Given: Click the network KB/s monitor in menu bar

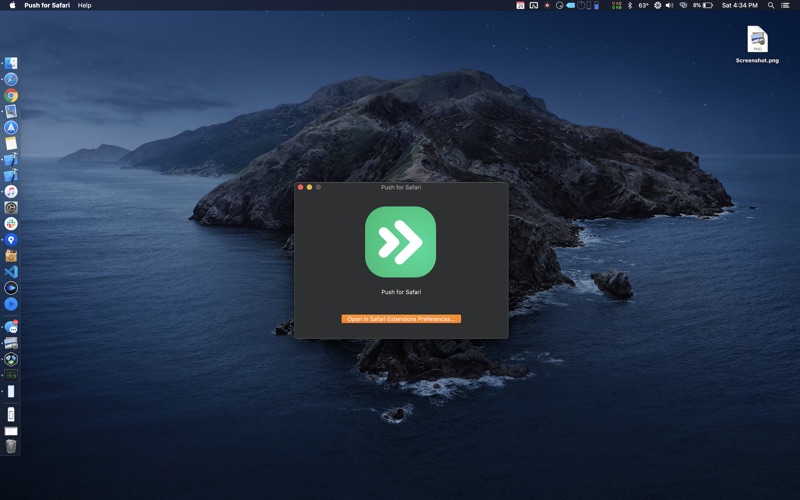Looking at the screenshot, I should click(x=617, y=5).
